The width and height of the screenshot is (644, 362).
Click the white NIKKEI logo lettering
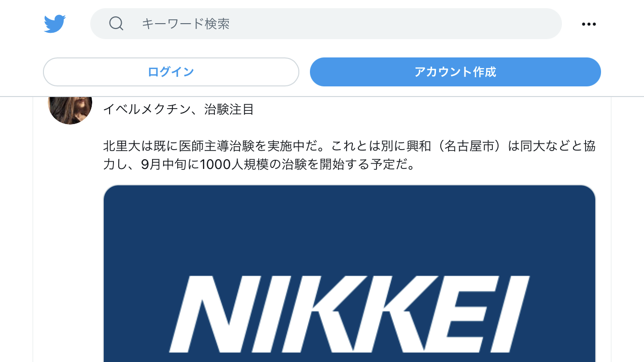coord(350,314)
